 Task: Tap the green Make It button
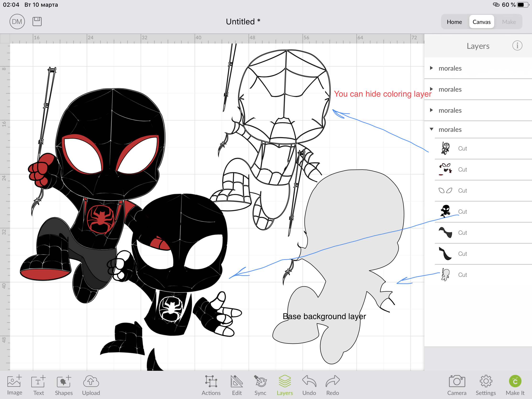pos(515,385)
